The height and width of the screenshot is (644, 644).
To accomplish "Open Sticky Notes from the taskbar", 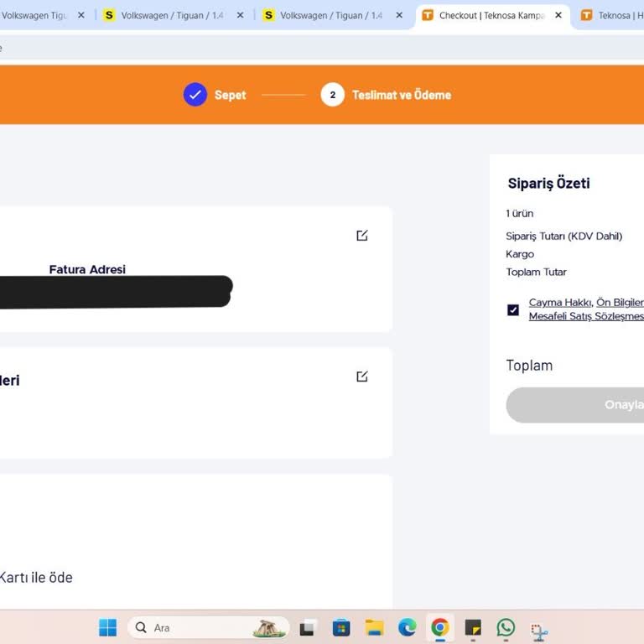I will coord(473,627).
